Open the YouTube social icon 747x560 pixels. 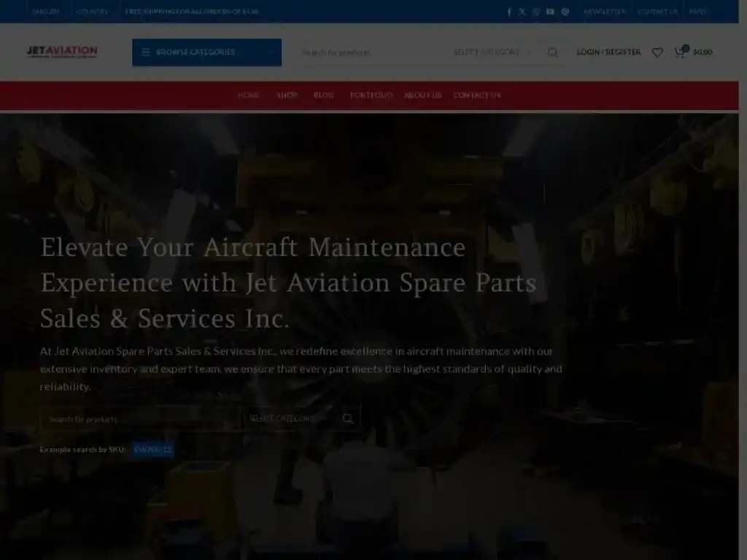coord(550,11)
